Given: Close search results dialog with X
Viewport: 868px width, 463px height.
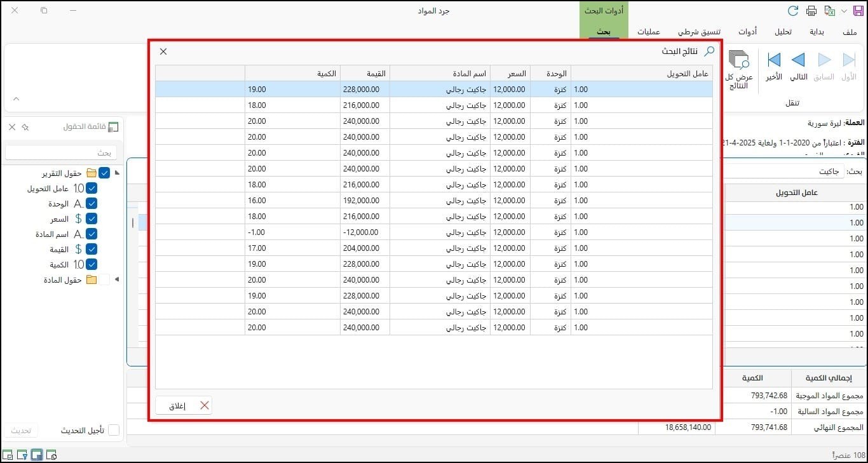Looking at the screenshot, I should [x=163, y=51].
